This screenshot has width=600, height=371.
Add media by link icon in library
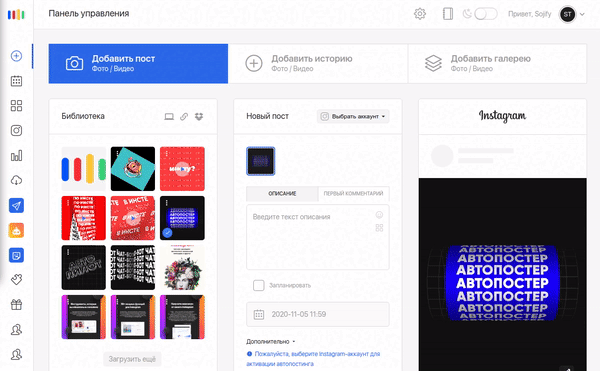[184, 116]
